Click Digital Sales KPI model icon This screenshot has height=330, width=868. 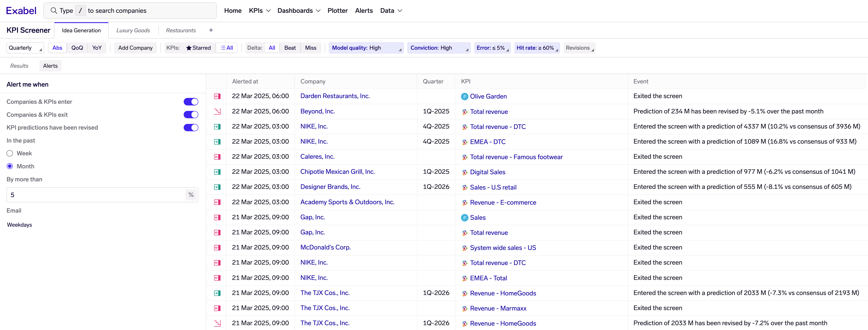pyautogui.click(x=464, y=172)
